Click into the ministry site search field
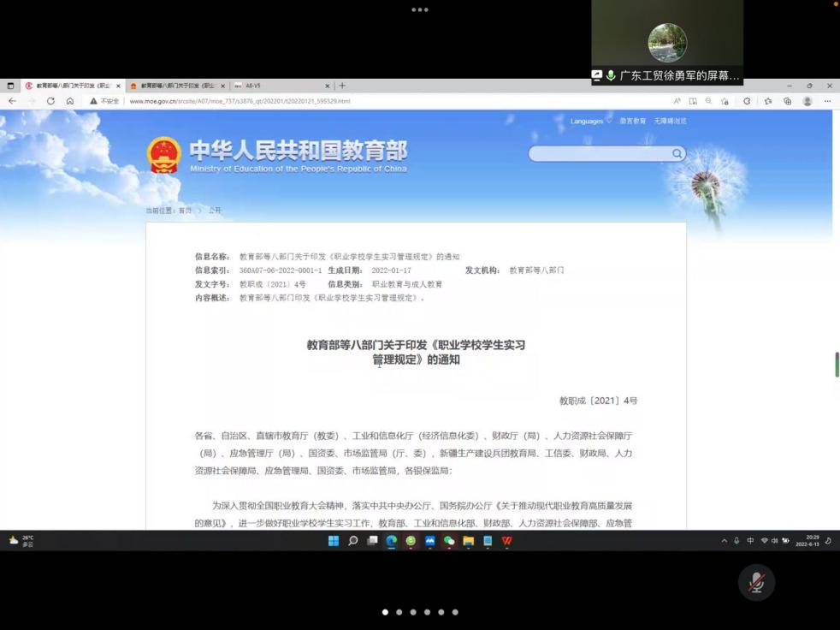 coord(599,153)
